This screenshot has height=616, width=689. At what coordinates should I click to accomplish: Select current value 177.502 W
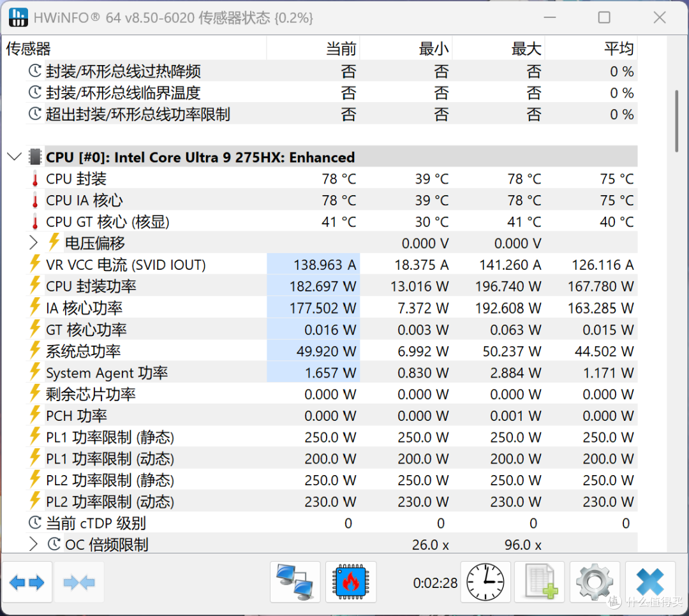coord(323,308)
